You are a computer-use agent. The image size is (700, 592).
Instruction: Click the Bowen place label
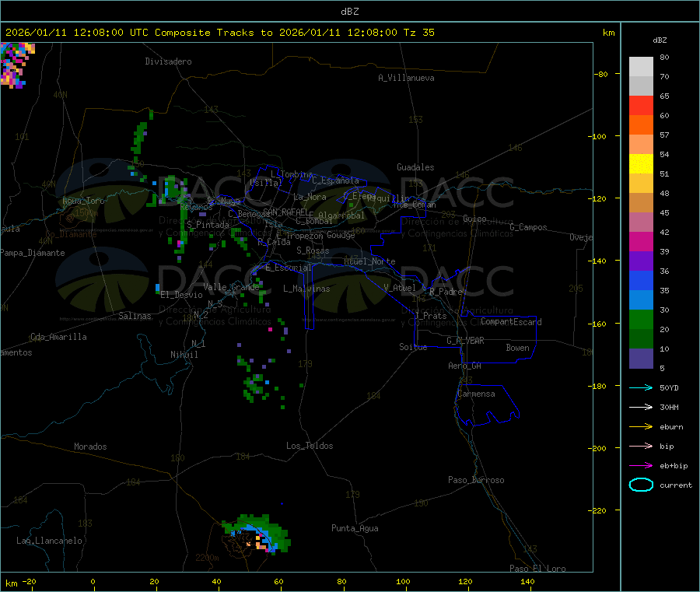(517, 348)
